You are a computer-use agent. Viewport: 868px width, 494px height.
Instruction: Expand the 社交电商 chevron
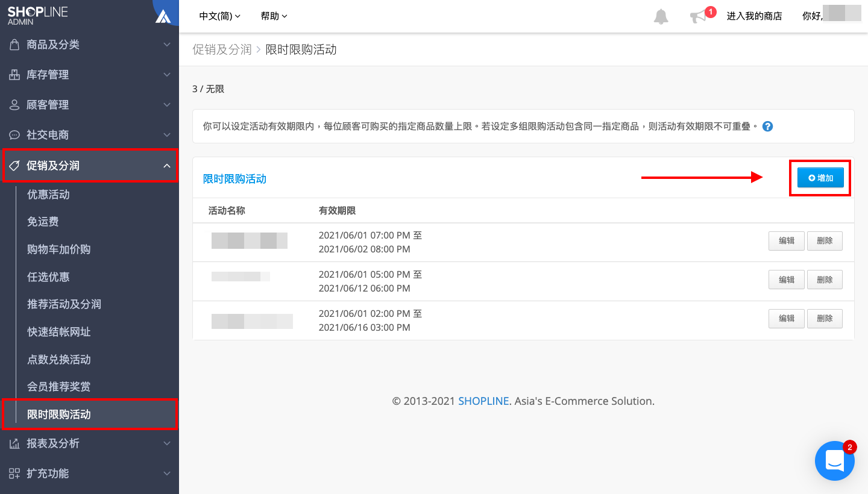(167, 135)
